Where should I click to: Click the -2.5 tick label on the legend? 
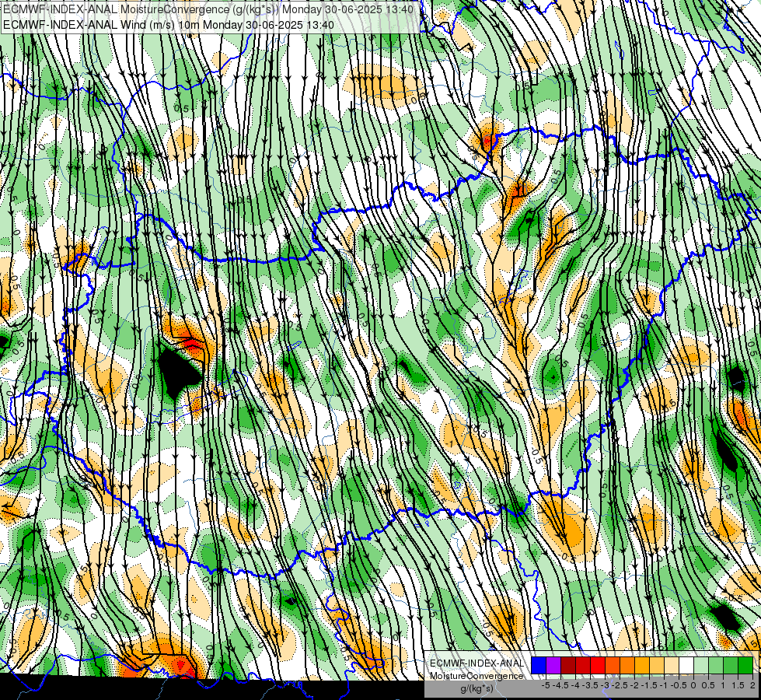coord(620,685)
